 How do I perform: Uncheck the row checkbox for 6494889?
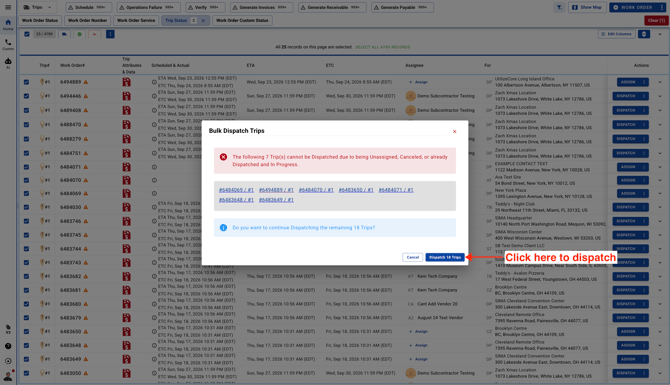pos(26,82)
